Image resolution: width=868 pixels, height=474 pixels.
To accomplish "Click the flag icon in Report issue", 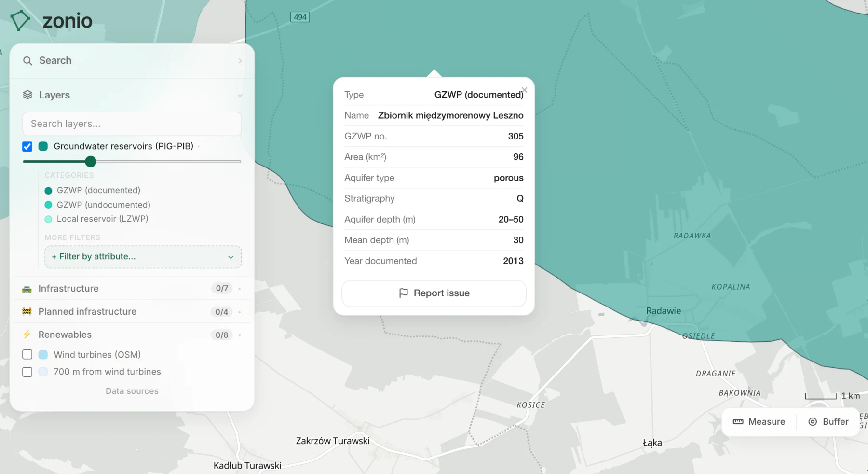I will click(404, 293).
